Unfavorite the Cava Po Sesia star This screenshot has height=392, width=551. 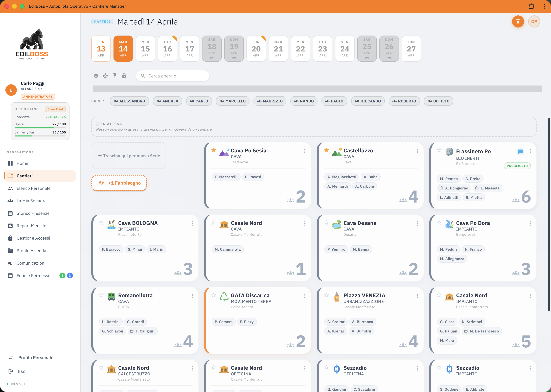(x=214, y=150)
